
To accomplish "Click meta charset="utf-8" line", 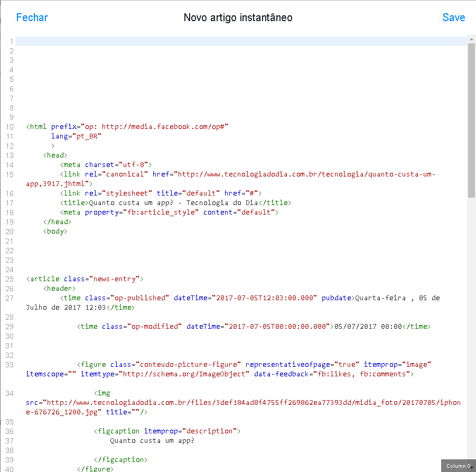I will pyautogui.click(x=106, y=164).
